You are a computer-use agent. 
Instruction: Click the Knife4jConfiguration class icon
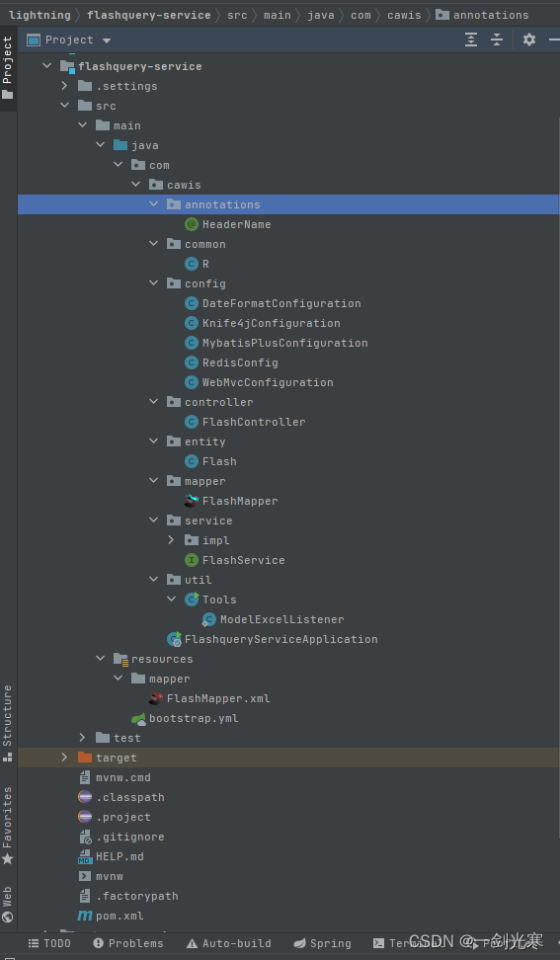[x=192, y=323]
